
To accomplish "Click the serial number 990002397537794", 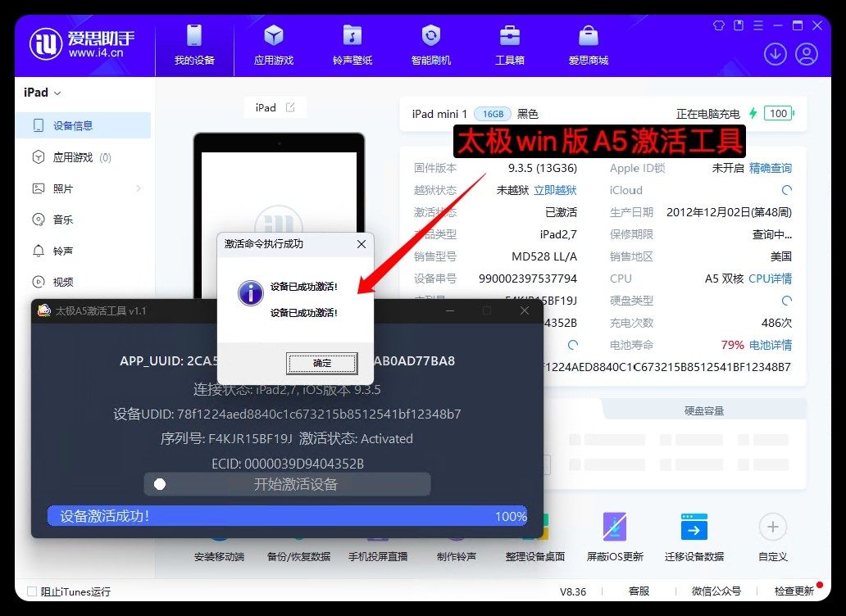I will tap(528, 279).
